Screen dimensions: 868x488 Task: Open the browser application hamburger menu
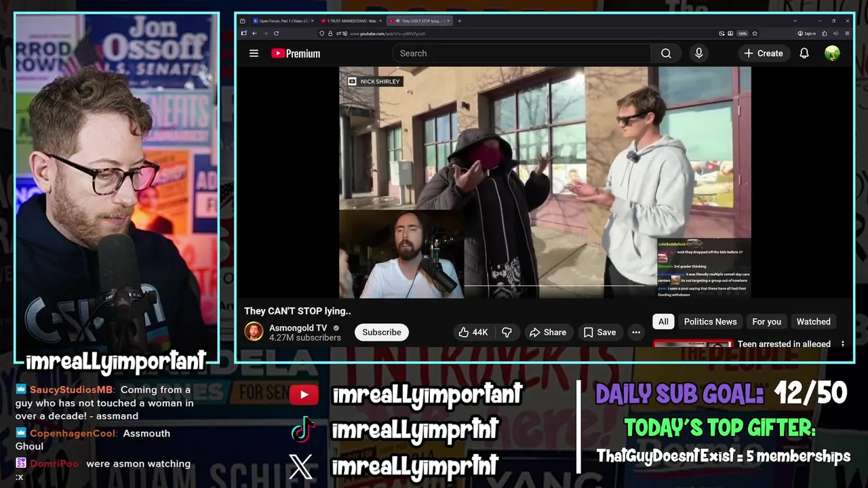tap(847, 33)
